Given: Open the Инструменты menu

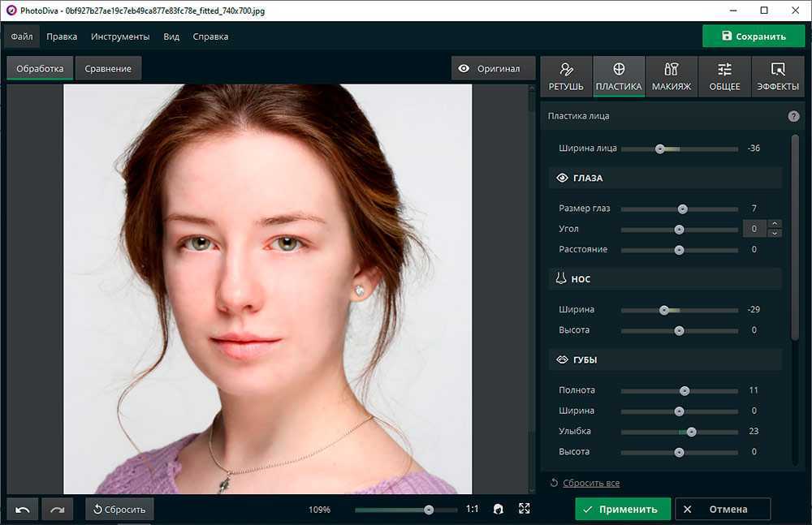Looking at the screenshot, I should (120, 37).
